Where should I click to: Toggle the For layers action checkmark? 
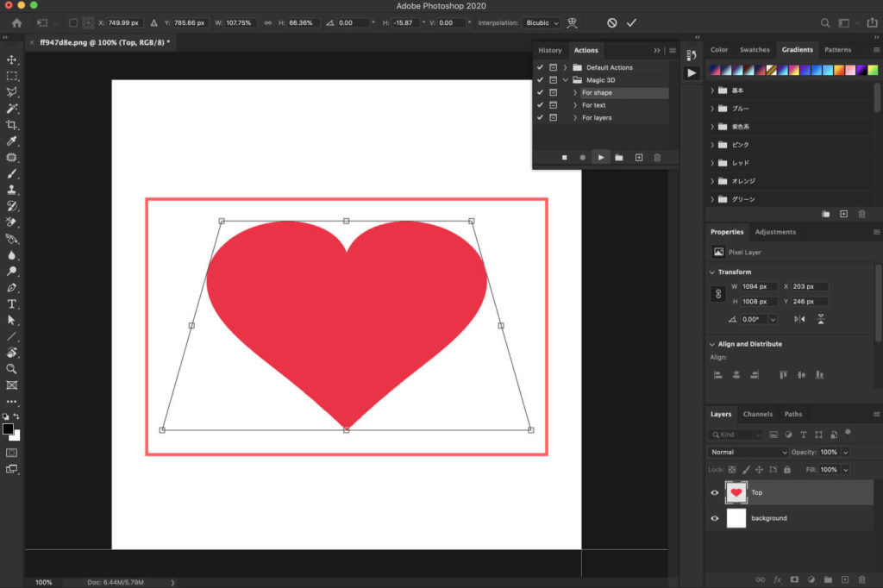(x=540, y=117)
